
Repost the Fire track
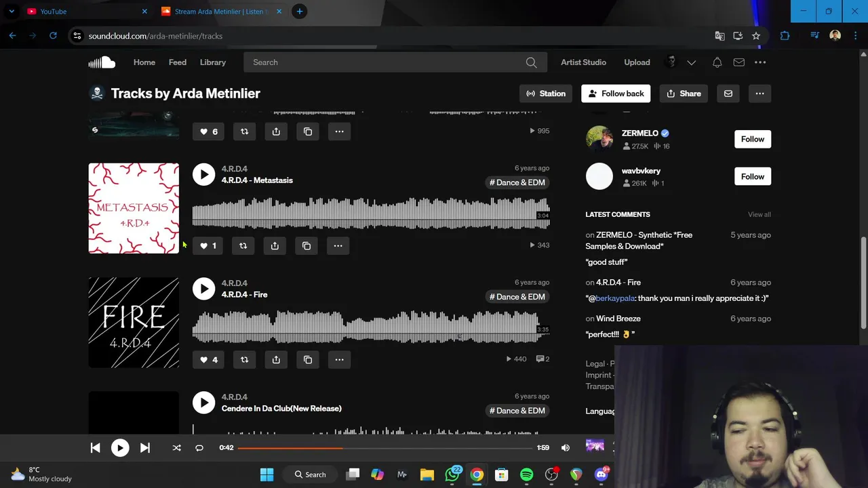point(244,359)
